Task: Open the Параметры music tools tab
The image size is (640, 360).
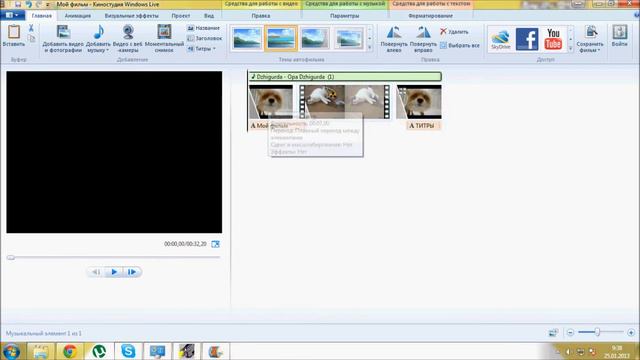Action: tap(344, 16)
